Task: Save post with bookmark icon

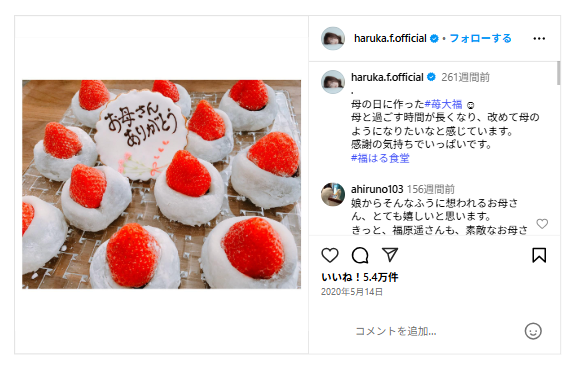Action: point(539,255)
